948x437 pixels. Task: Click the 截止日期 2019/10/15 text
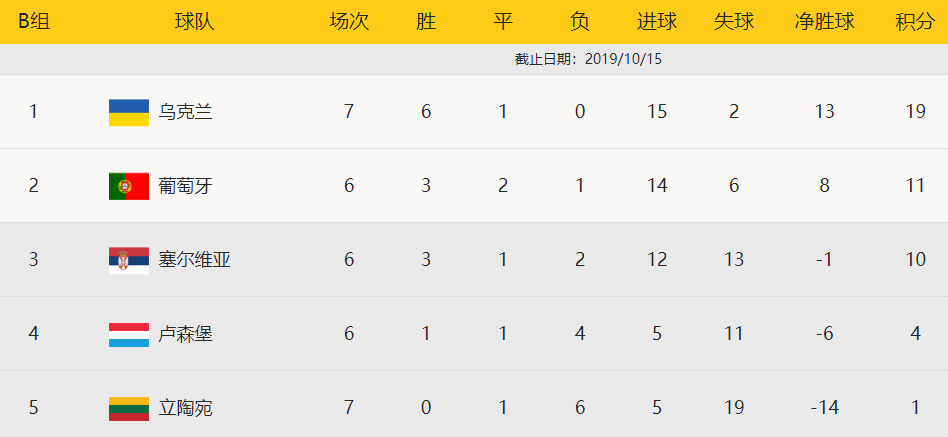[x=588, y=59]
